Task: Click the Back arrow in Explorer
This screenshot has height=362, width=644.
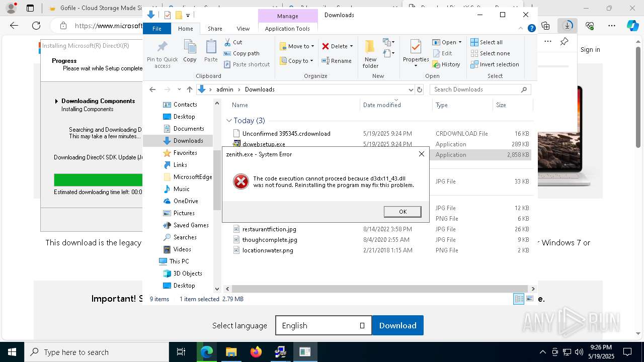Action: tap(152, 89)
